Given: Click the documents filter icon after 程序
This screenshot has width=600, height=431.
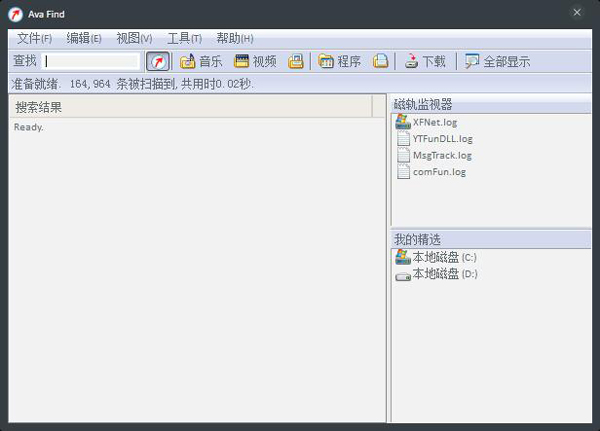Looking at the screenshot, I should click(380, 61).
